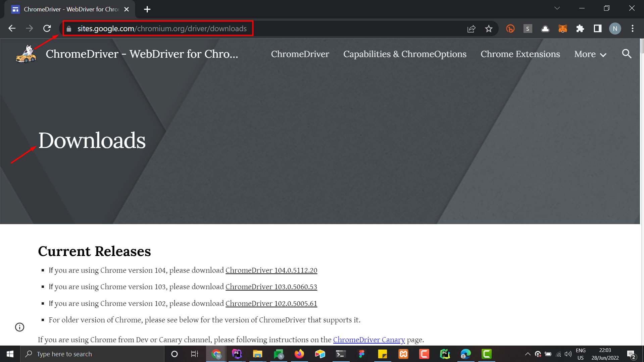Click the ChromeDriver - WebDriver site title

pos(142,54)
